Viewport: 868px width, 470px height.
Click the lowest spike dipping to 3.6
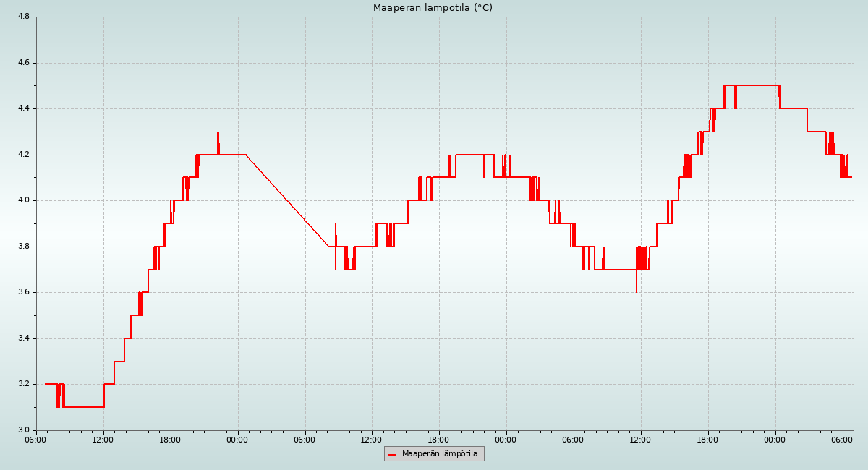[x=637, y=291]
